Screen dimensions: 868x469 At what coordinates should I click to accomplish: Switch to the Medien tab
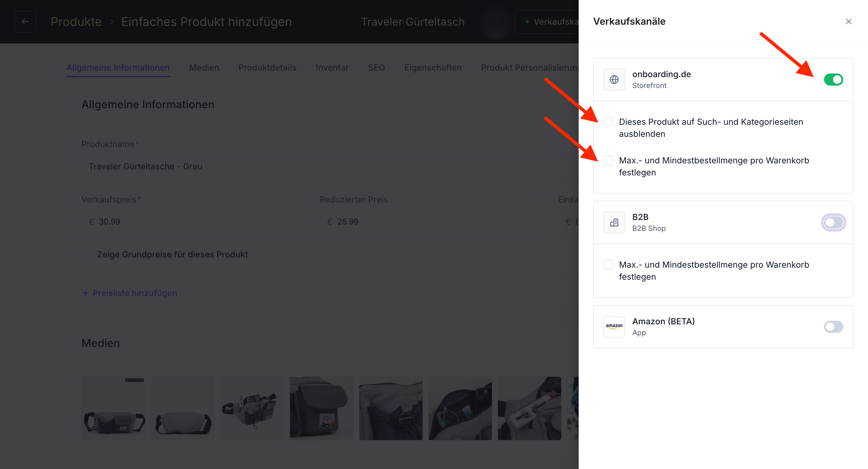coord(204,68)
